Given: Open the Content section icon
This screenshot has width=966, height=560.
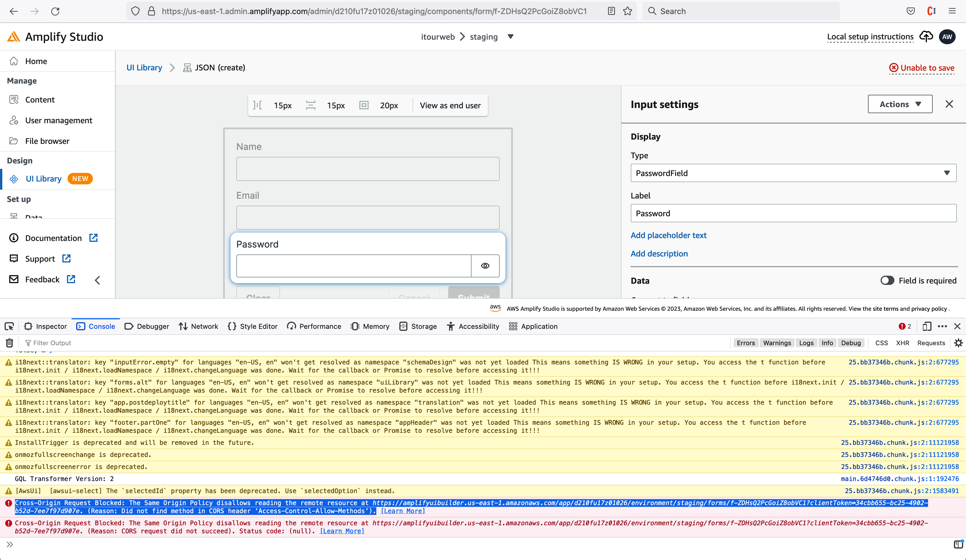Looking at the screenshot, I should tap(14, 99).
